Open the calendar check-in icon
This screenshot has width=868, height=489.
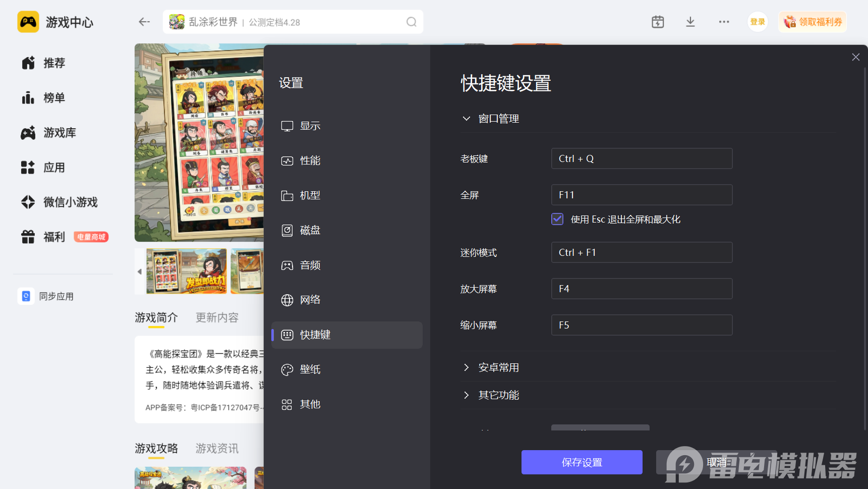[x=658, y=22]
